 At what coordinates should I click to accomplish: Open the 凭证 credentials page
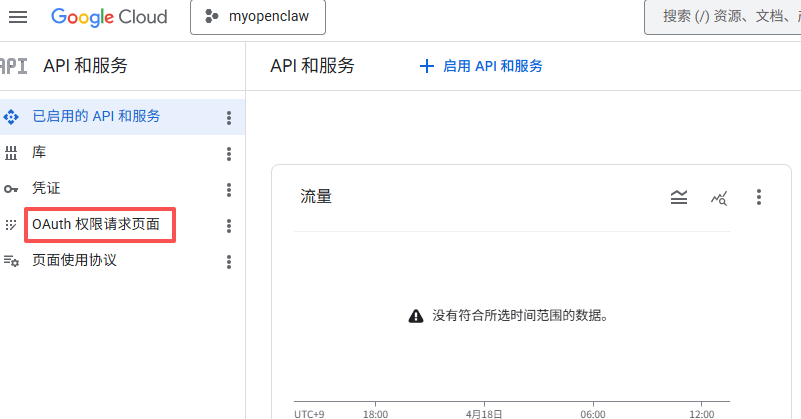tap(123, 189)
